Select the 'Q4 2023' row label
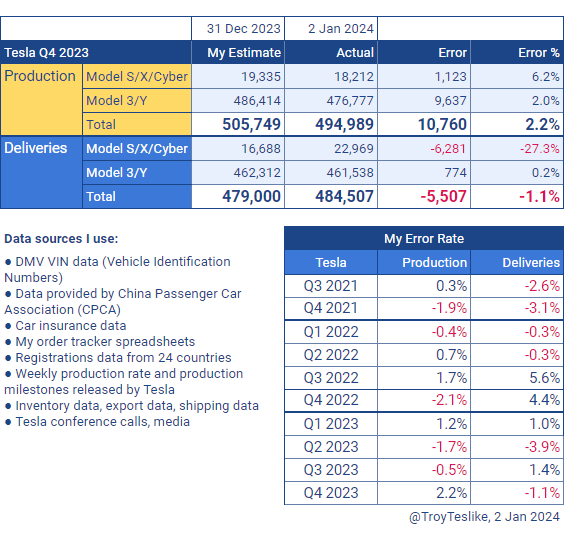 tap(331, 493)
